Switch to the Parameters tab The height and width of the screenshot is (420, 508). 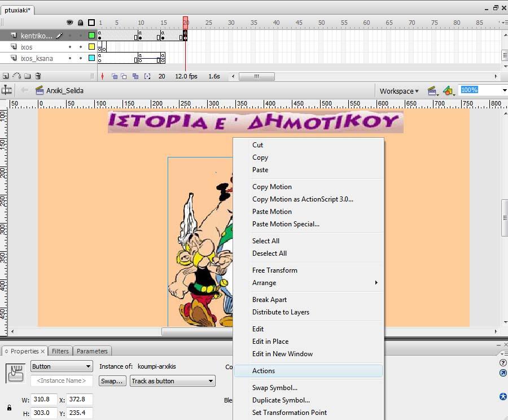coord(92,351)
